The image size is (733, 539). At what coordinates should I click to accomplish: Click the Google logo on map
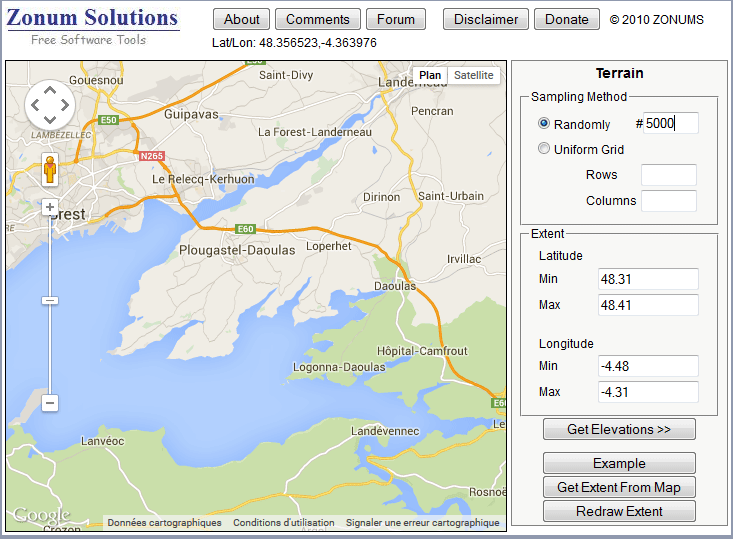[x=41, y=515]
